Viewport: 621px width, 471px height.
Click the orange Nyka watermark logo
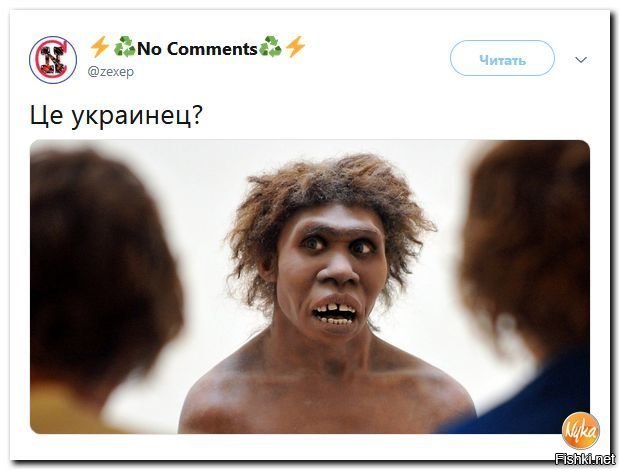pos(580,431)
